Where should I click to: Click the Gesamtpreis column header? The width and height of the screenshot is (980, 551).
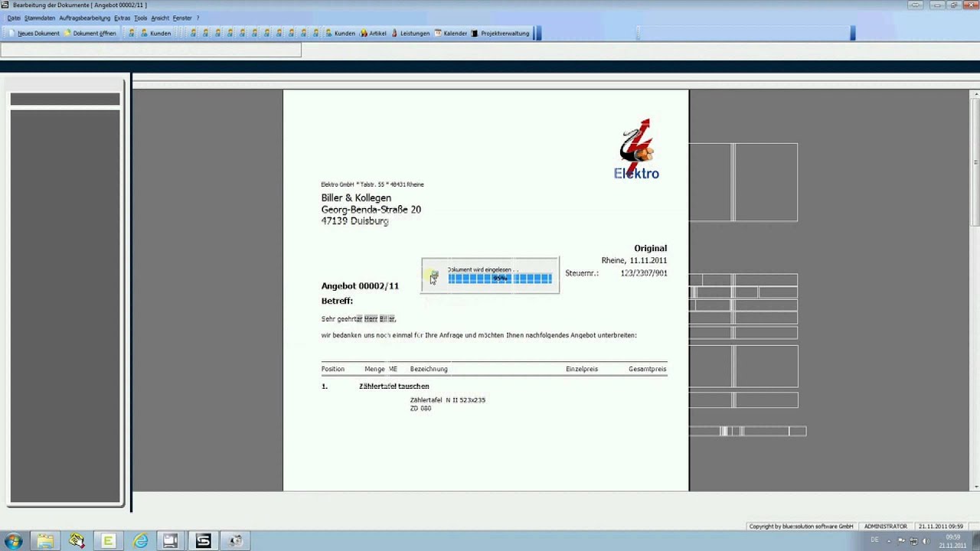click(648, 369)
